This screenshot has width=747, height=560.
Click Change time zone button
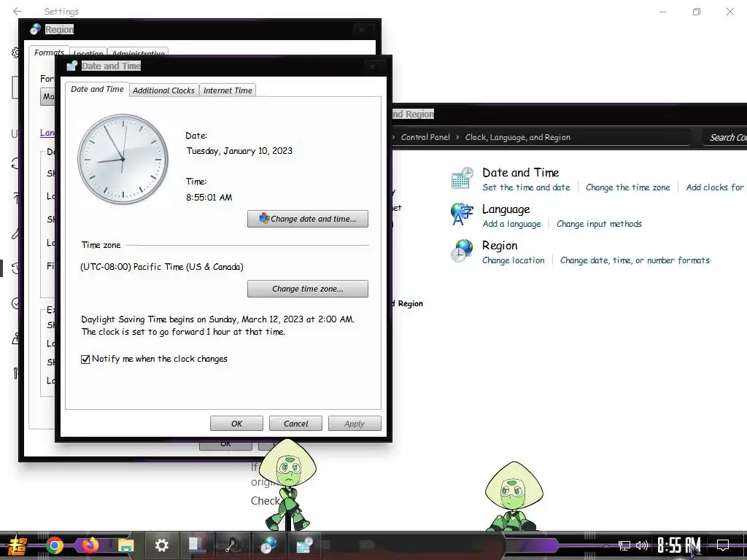click(308, 289)
